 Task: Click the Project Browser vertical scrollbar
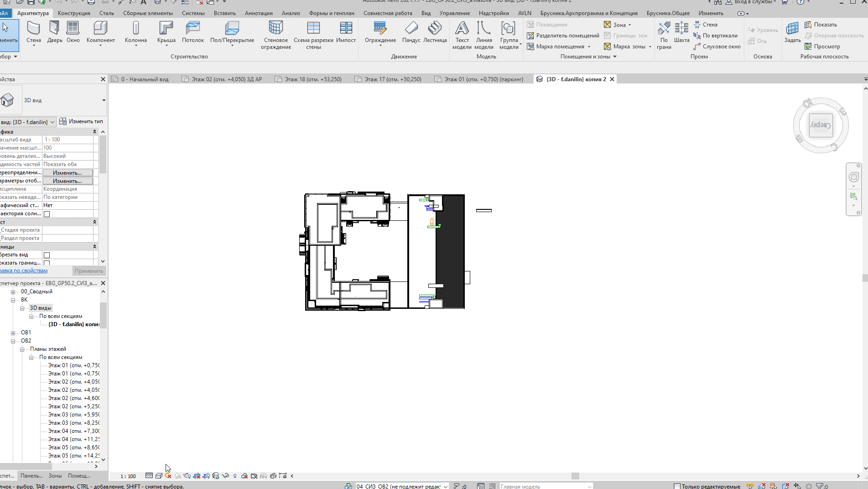103,315
